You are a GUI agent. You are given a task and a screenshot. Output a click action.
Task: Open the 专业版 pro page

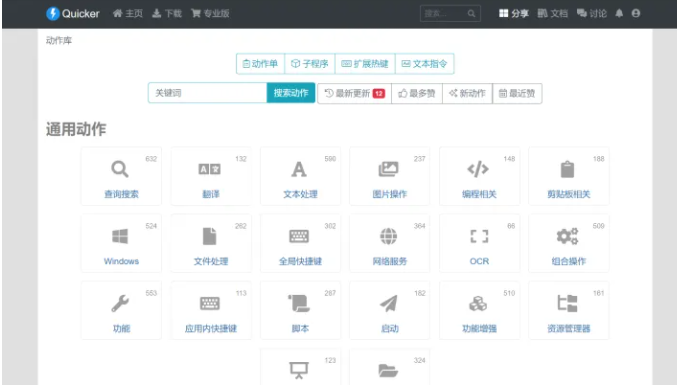click(x=210, y=13)
